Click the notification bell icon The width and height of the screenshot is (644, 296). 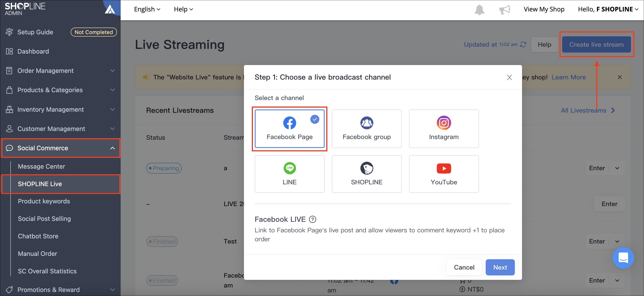click(479, 9)
